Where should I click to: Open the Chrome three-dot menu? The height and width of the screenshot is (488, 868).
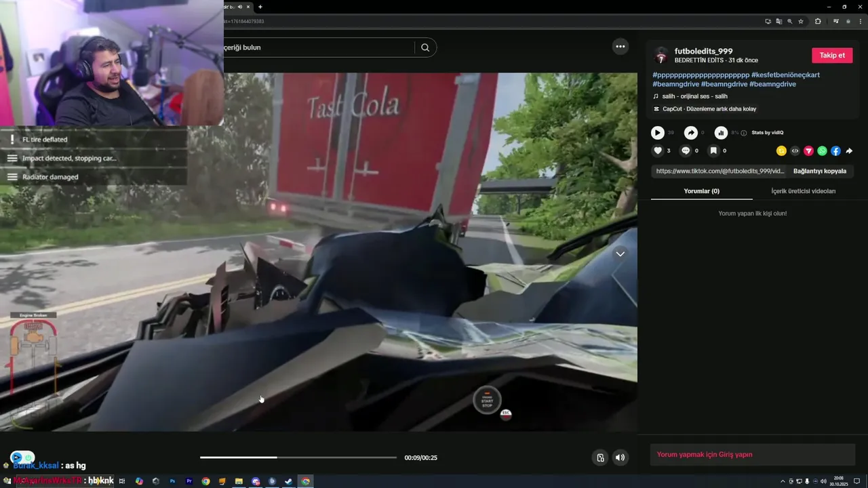[859, 21]
